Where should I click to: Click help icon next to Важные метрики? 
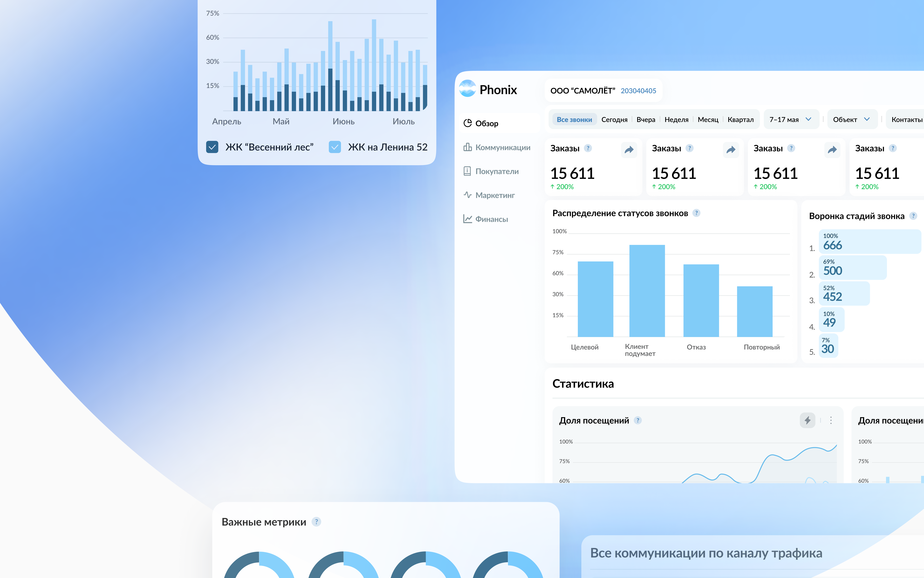[x=316, y=521]
